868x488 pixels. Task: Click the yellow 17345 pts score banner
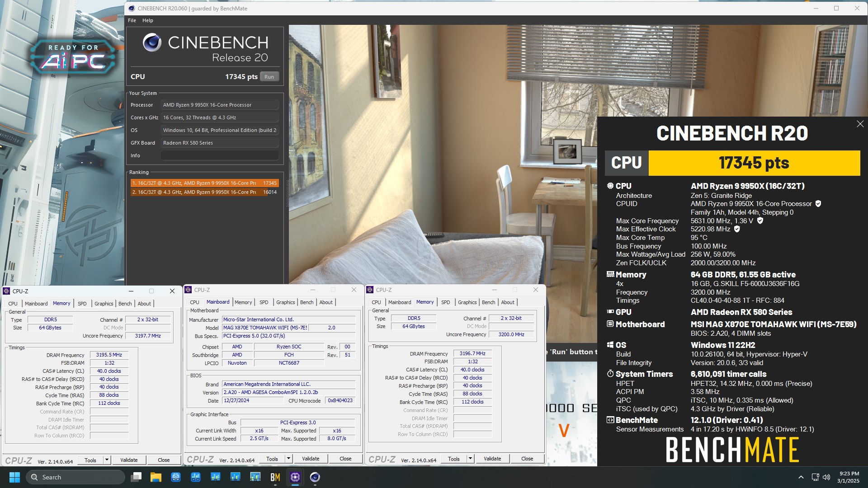point(754,163)
